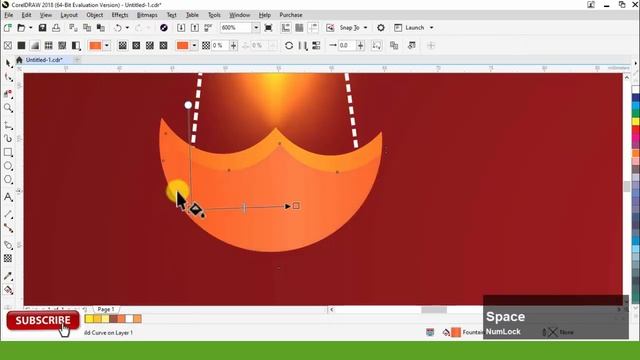Click the Open document folder icon
This screenshot has height=360, width=640.
[x=21, y=28]
